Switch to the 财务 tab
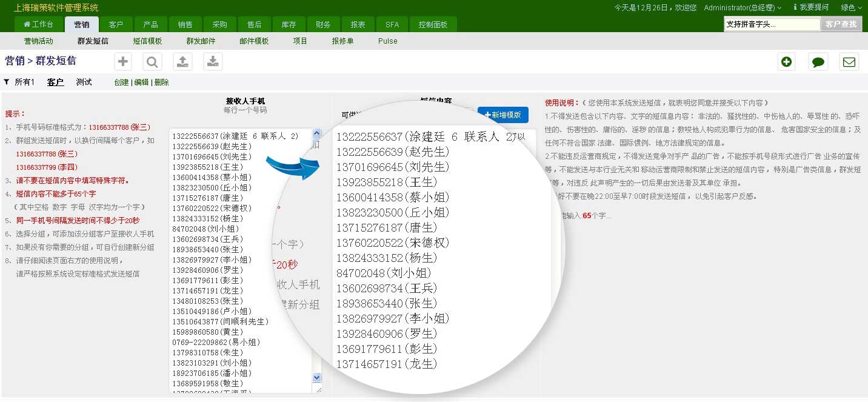 click(x=323, y=24)
